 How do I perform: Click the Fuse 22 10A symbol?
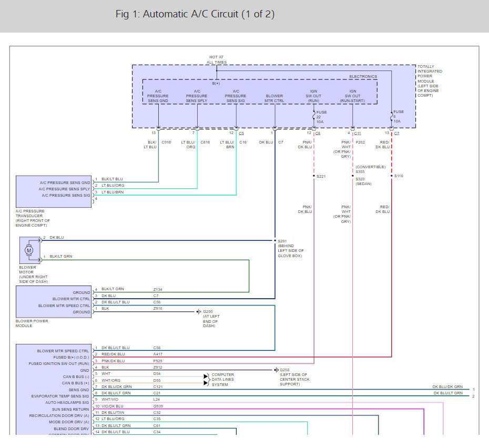[314, 116]
